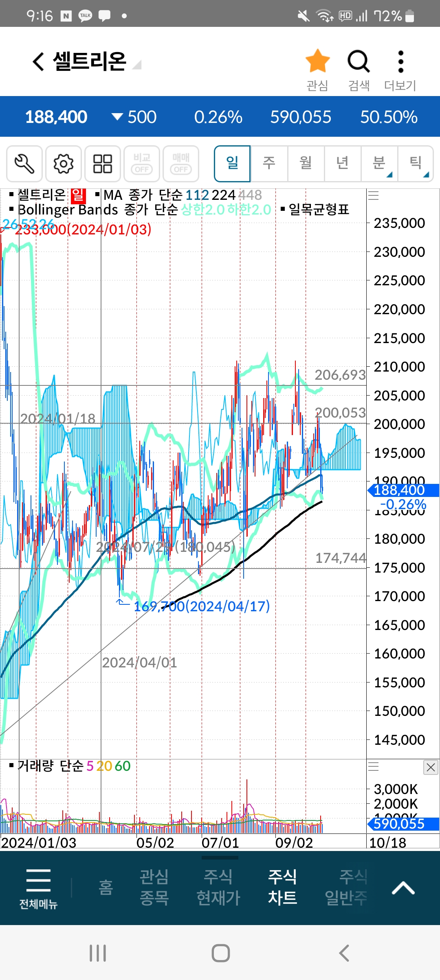This screenshot has width=440, height=980.
Task: Tap the Bollinger Bands legend label
Action: pos(68,210)
